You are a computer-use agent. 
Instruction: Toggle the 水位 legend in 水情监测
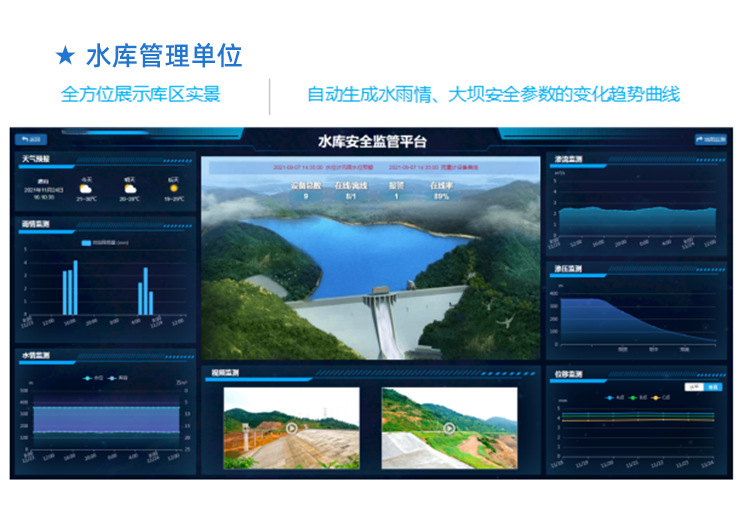pos(93,378)
